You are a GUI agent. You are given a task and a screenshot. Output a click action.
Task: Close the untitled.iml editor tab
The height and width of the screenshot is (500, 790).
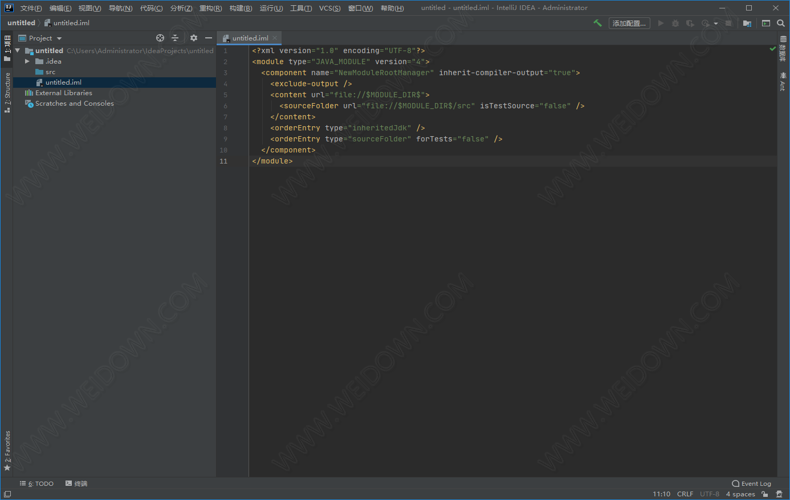pos(275,38)
